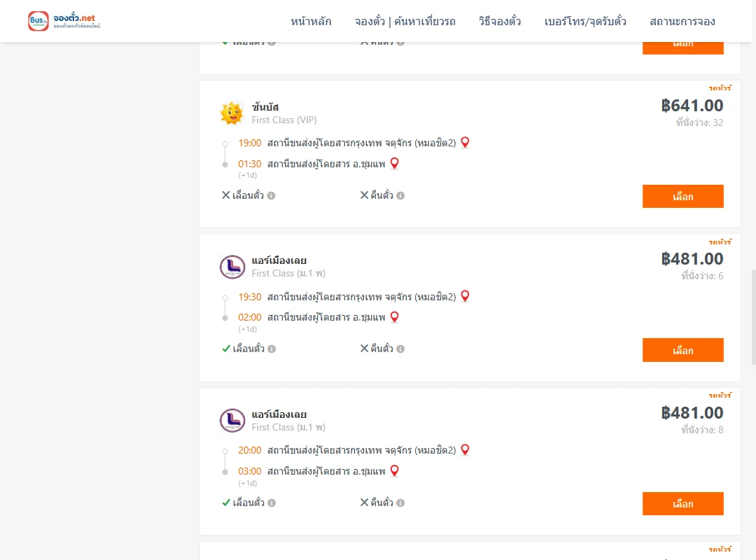Open the สถานะการจอง menu item

click(x=682, y=21)
